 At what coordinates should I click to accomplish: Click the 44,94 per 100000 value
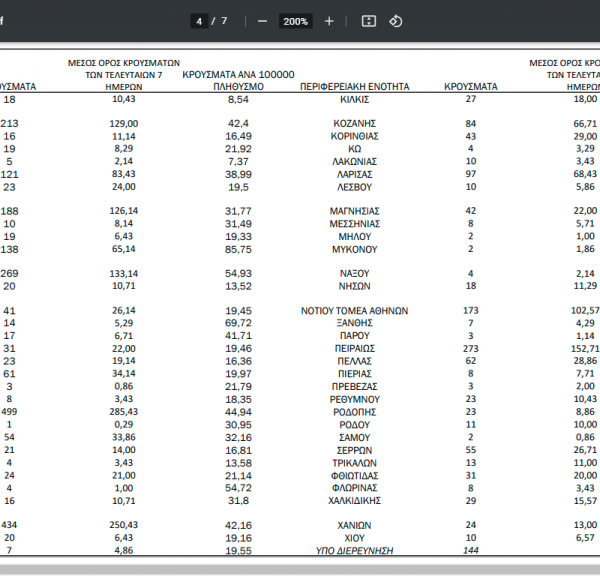(x=238, y=412)
